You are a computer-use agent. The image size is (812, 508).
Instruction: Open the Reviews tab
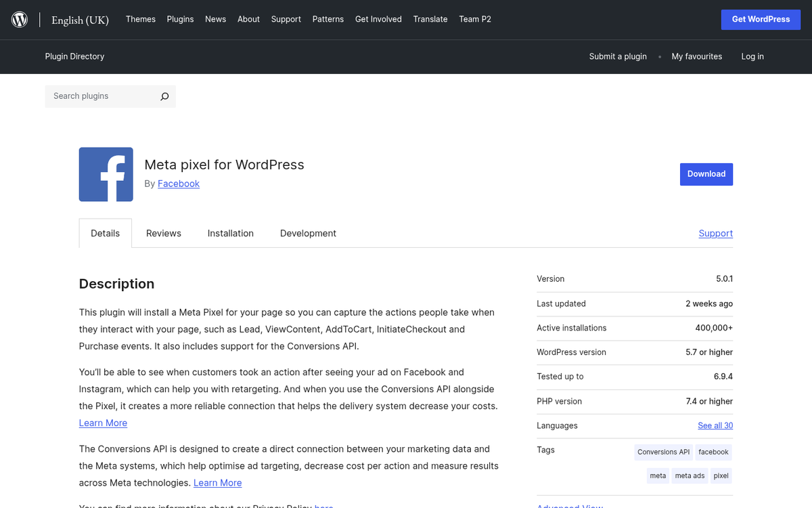pyautogui.click(x=164, y=233)
